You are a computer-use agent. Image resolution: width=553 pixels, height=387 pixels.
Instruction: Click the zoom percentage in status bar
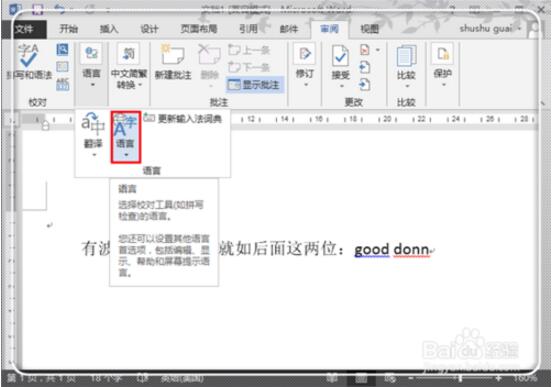pyautogui.click(x=524, y=379)
